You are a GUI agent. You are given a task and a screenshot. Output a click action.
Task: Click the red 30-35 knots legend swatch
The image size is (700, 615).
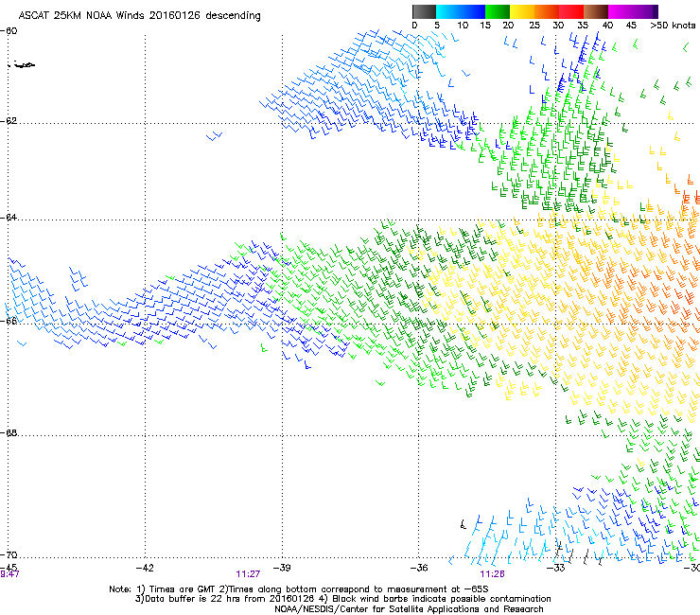(x=571, y=11)
